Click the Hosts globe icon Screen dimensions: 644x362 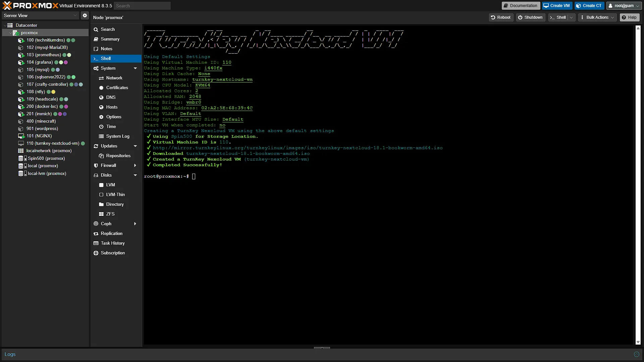pos(101,107)
